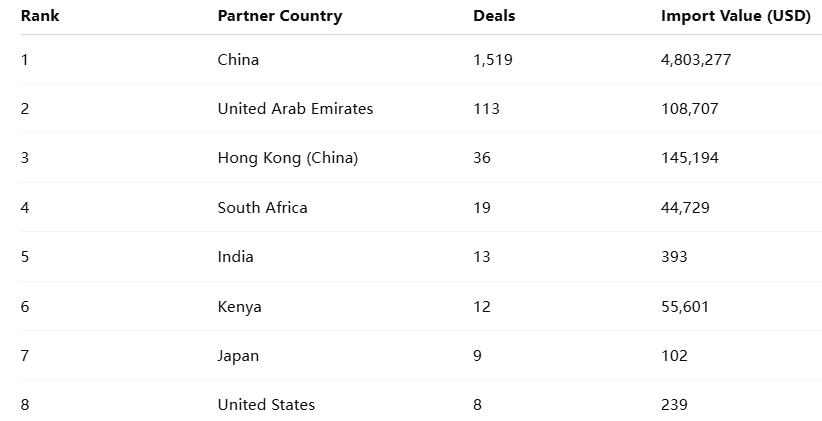Select the China partner country cell

coord(238,60)
